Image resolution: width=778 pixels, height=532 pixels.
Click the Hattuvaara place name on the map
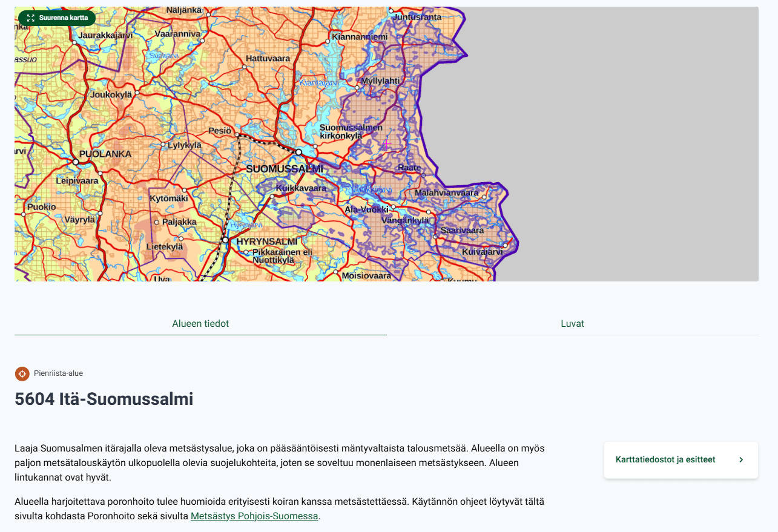(x=268, y=59)
